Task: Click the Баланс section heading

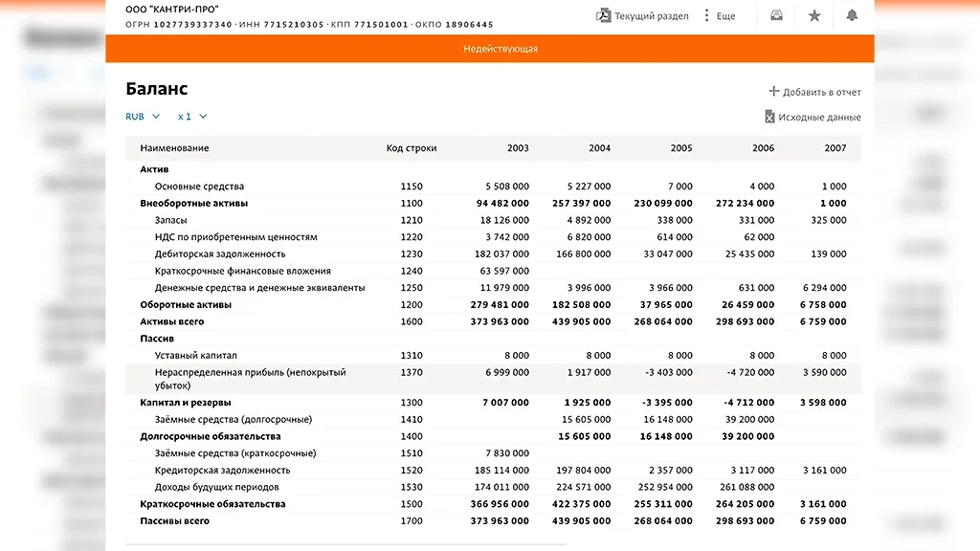Action: pyautogui.click(x=155, y=89)
